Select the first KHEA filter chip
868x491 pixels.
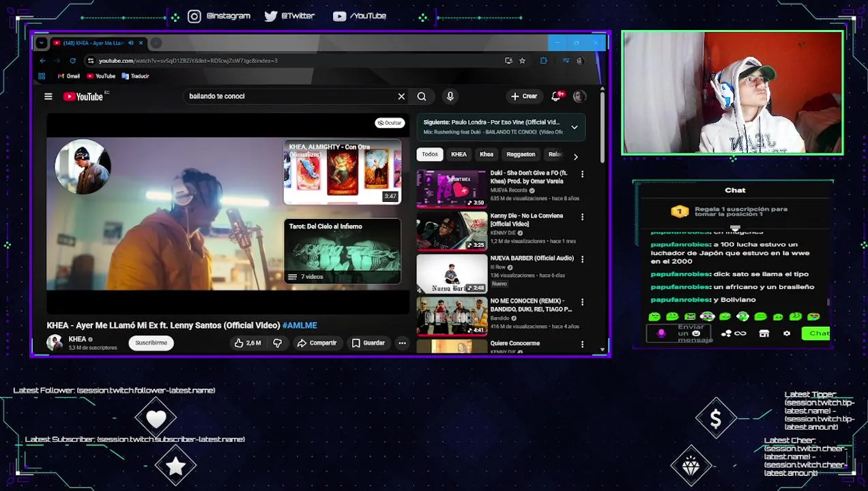[459, 154]
